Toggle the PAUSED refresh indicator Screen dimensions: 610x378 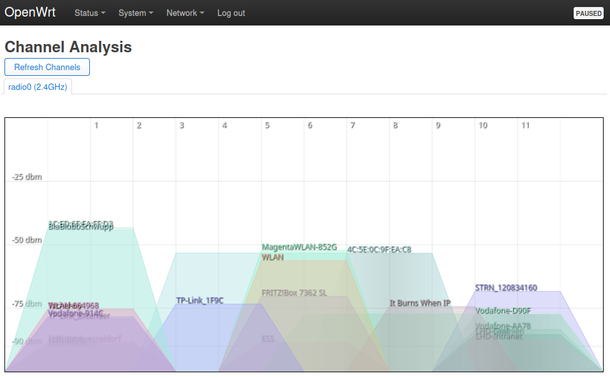pyautogui.click(x=589, y=13)
